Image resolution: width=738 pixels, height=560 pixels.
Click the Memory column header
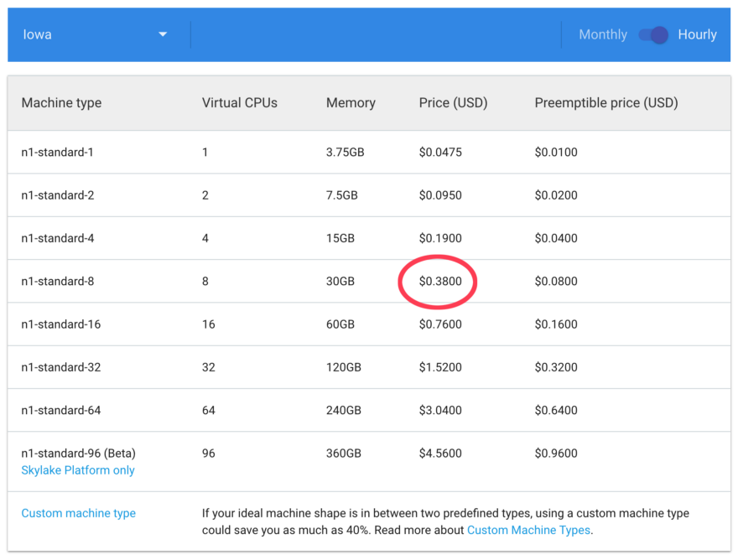click(351, 103)
